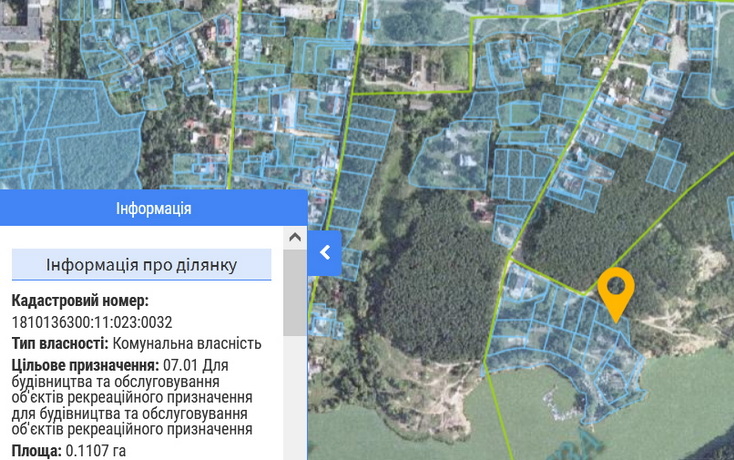The image size is (734, 460).
Task: Click the Цільове призначення 07.01 description text
Action: tap(131, 397)
